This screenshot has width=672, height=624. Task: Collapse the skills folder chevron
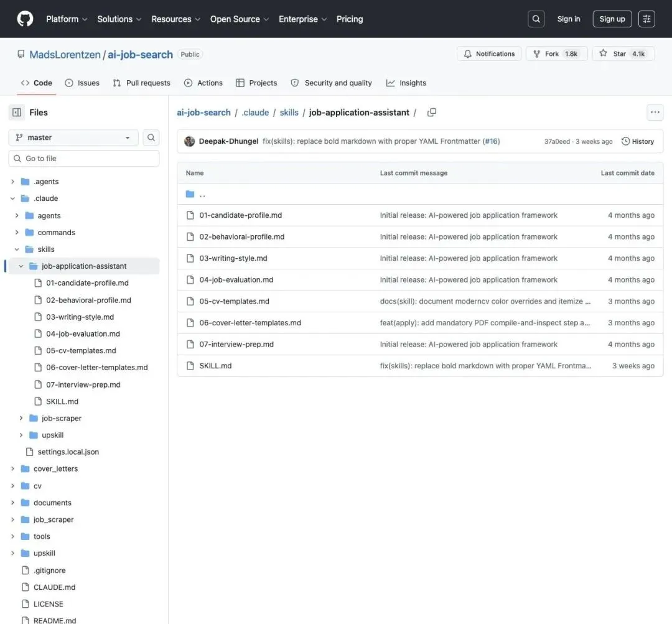17,249
